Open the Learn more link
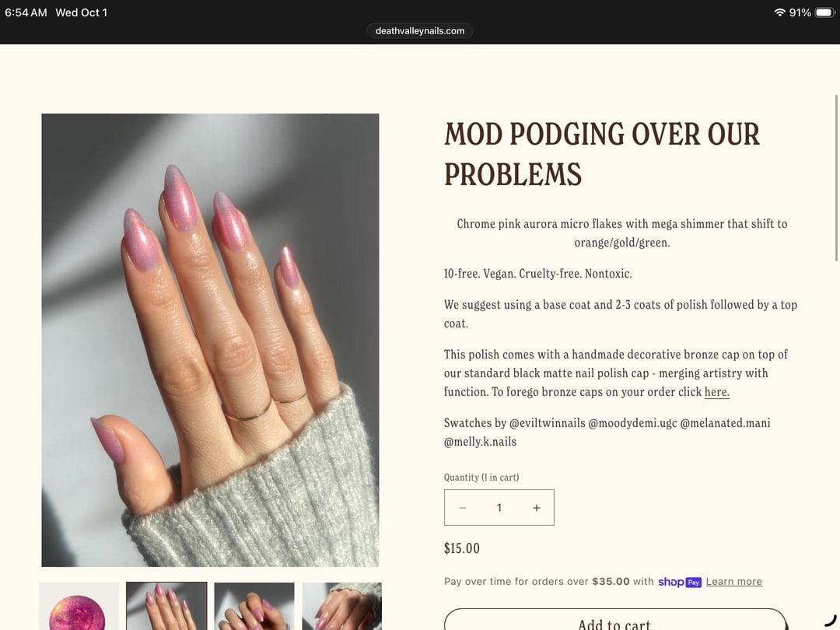This screenshot has height=630, width=840. 734,582
